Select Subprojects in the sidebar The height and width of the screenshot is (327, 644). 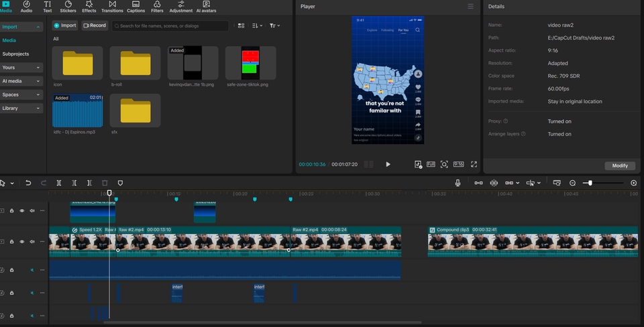tap(16, 54)
